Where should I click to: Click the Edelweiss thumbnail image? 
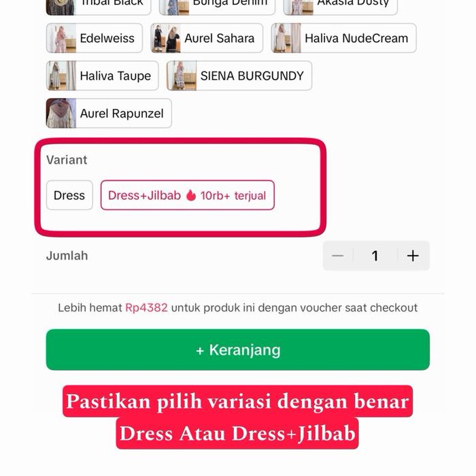(61, 38)
